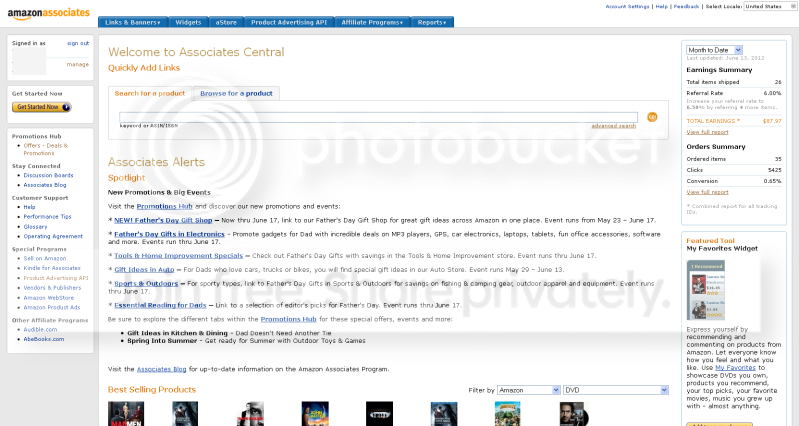This screenshot has height=426, width=799.
Task: Click the sign out link
Action: [x=78, y=43]
